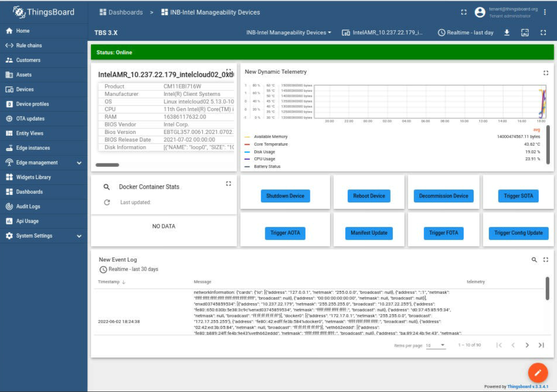Jump to last event log page
The height and width of the screenshot is (392, 557).
(x=542, y=345)
